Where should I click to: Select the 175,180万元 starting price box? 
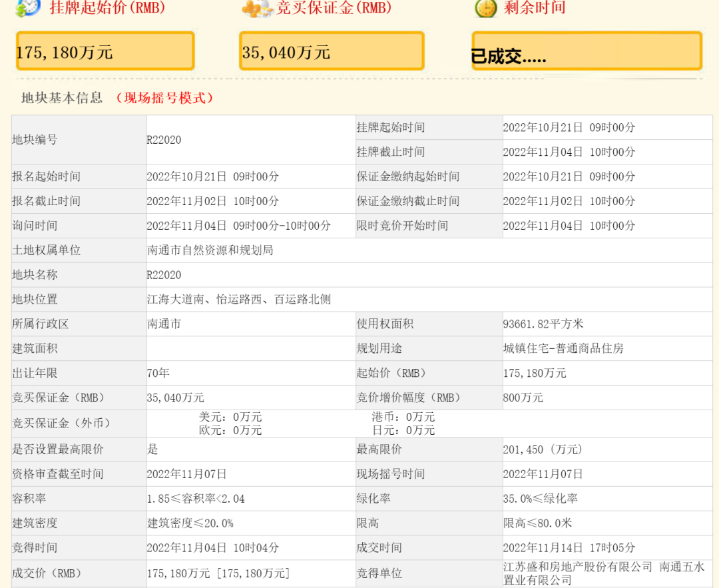click(x=105, y=51)
